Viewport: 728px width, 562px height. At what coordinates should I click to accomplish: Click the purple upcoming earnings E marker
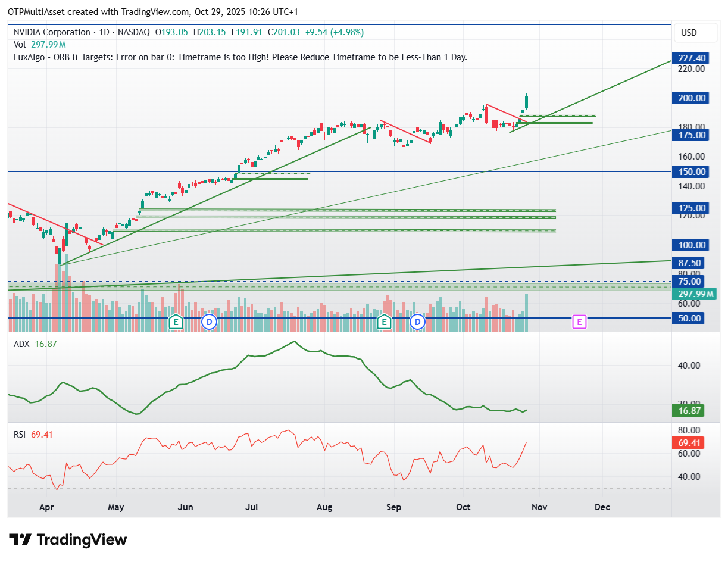click(x=580, y=322)
